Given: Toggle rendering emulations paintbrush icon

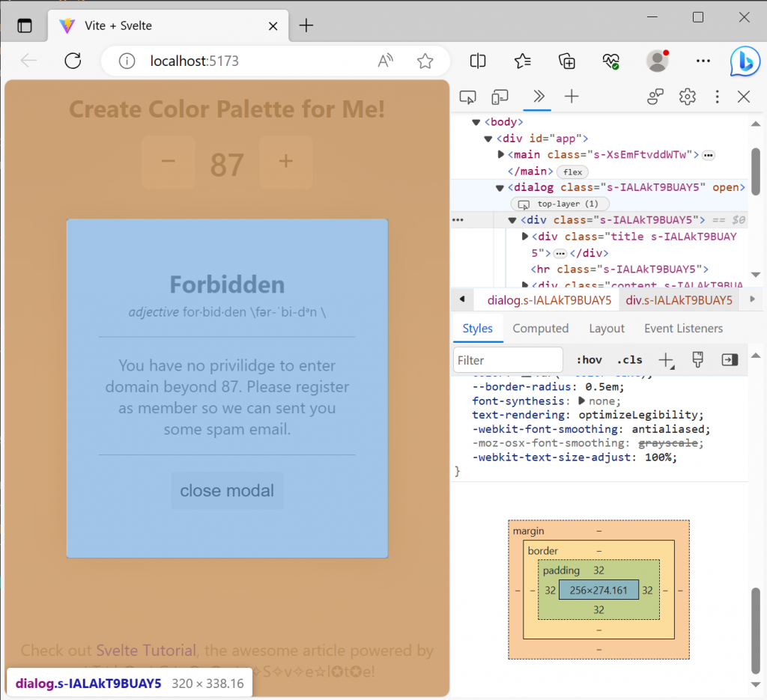Looking at the screenshot, I should click(x=698, y=360).
